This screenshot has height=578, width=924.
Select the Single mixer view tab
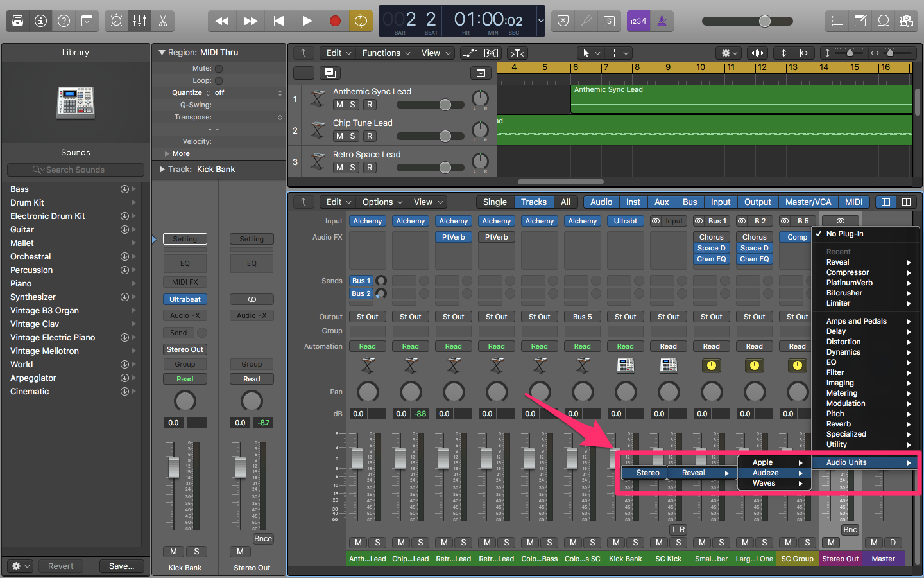(x=495, y=202)
